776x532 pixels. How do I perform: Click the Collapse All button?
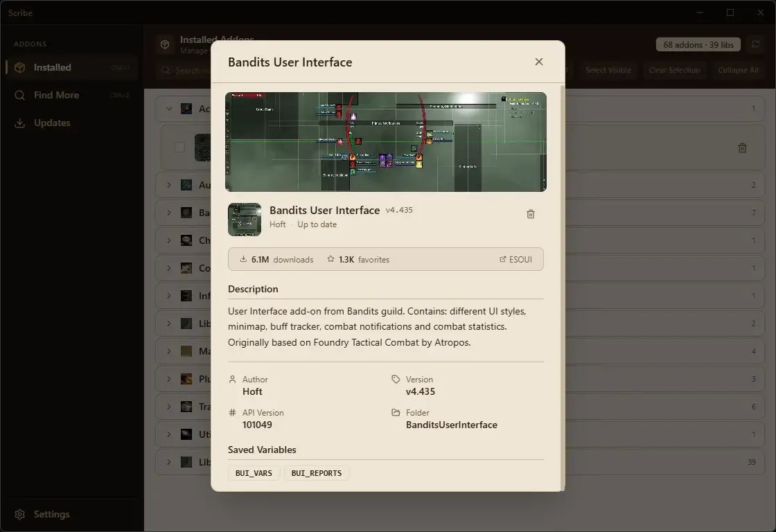(739, 70)
